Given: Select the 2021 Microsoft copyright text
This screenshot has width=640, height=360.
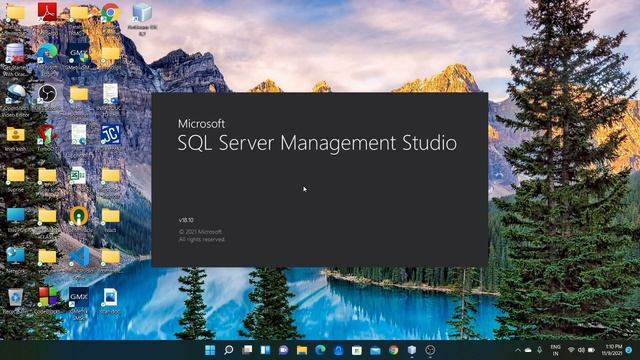Looking at the screenshot, I should coord(201,232).
